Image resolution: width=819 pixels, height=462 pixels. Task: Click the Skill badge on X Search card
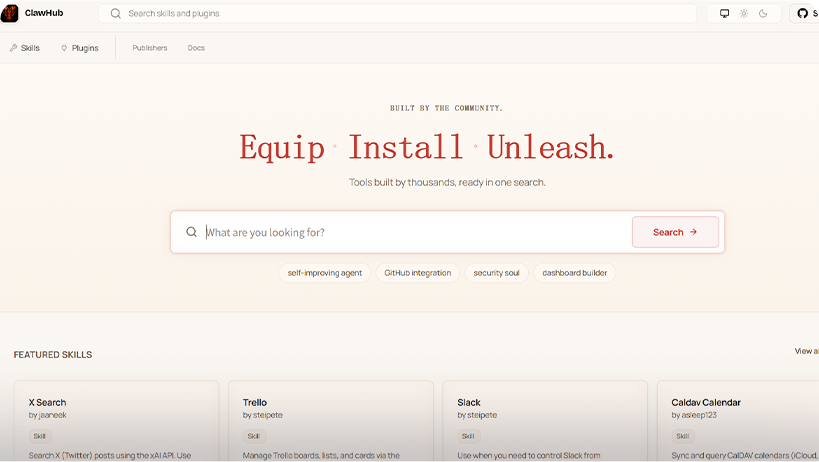click(x=40, y=436)
